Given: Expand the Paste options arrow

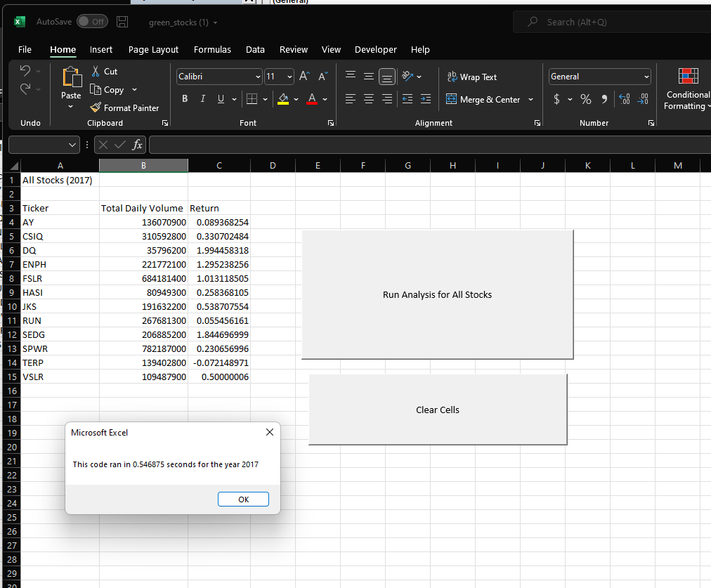Looking at the screenshot, I should [x=71, y=107].
